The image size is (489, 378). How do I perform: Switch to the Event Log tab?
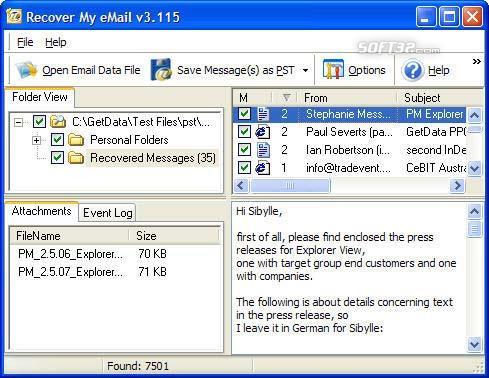[107, 213]
